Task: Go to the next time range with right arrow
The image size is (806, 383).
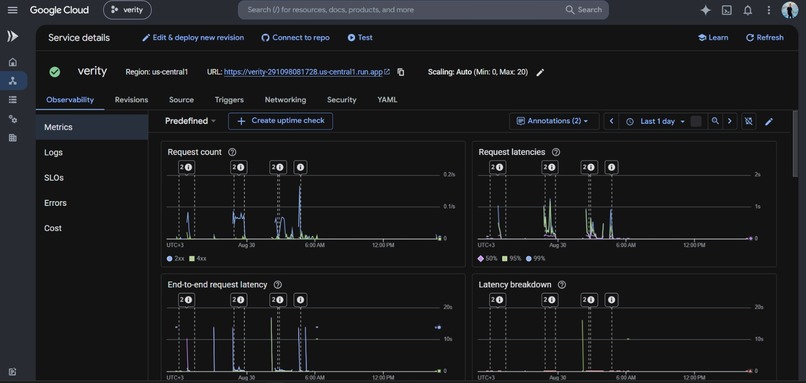Action: tap(729, 121)
